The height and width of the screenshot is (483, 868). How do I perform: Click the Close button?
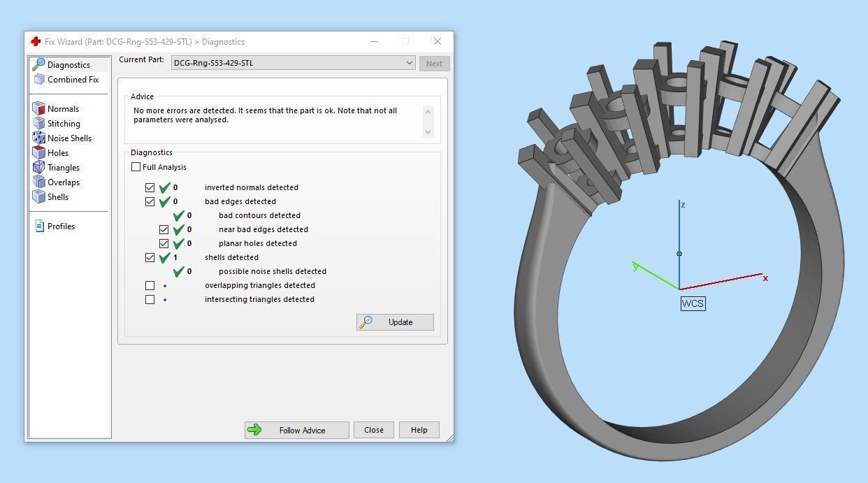(x=374, y=430)
